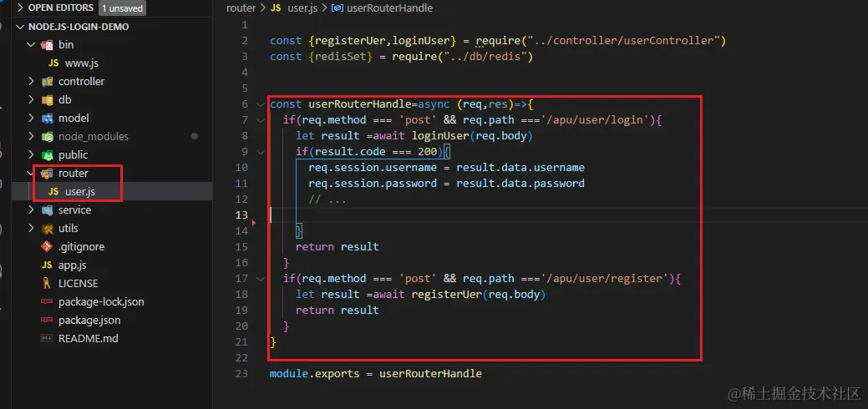Click the JS icon beside user.js in explorer
The width and height of the screenshot is (868, 409).
[53, 191]
